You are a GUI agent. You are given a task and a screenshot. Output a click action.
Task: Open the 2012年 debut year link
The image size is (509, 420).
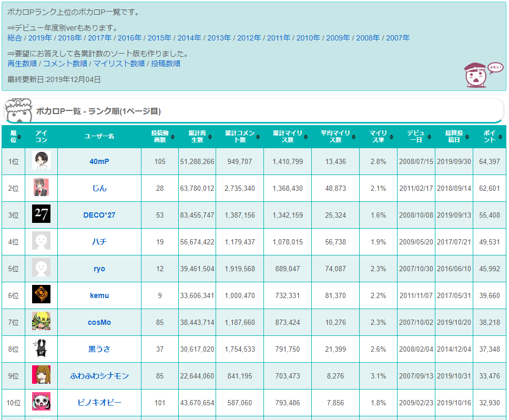(249, 38)
